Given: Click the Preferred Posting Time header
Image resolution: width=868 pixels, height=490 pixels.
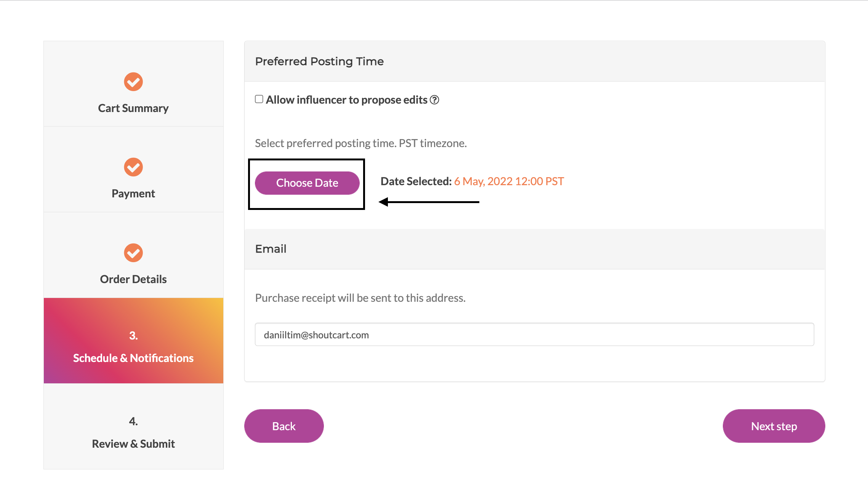Looking at the screenshot, I should tap(319, 61).
